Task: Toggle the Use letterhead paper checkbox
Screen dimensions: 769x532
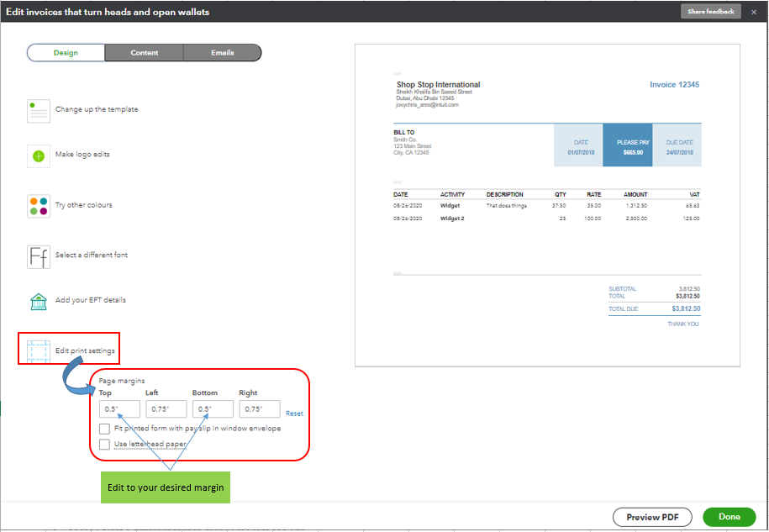Action: [104, 444]
